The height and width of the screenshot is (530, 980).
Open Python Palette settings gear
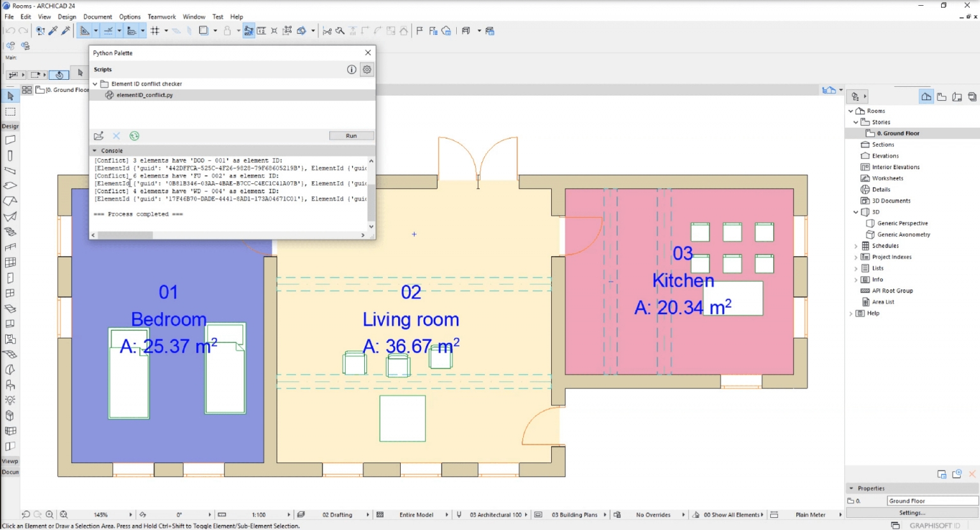click(366, 70)
